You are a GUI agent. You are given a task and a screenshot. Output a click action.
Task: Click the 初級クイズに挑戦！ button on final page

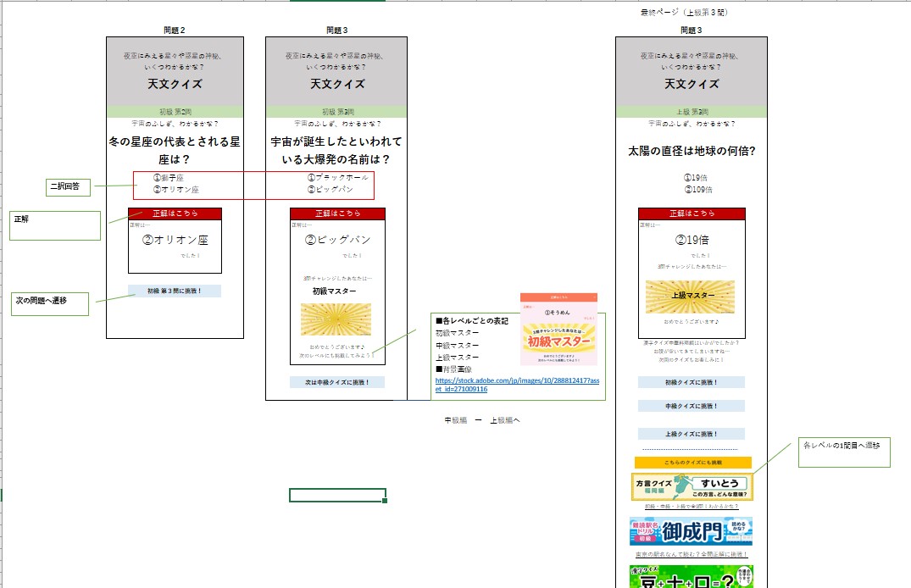pyautogui.click(x=691, y=382)
